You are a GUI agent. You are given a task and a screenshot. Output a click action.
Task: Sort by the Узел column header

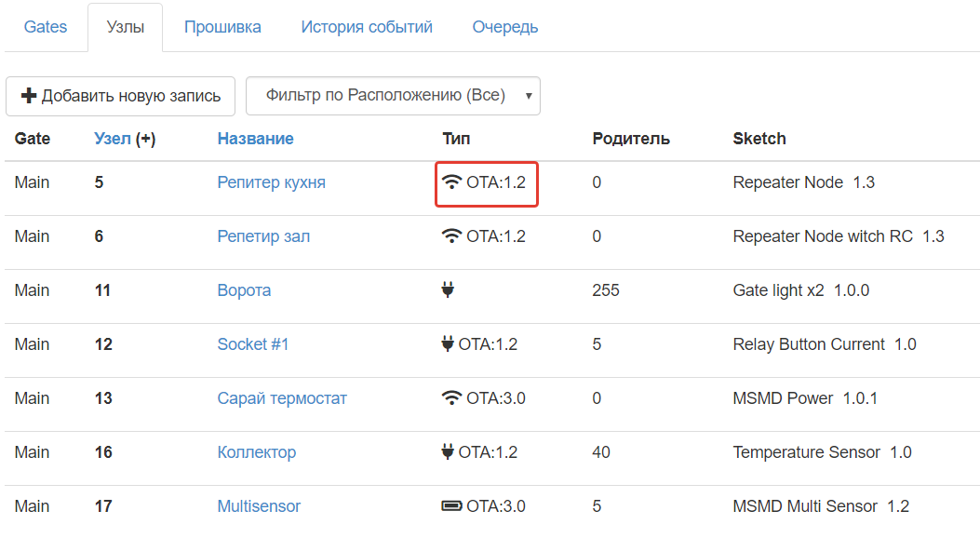point(113,139)
